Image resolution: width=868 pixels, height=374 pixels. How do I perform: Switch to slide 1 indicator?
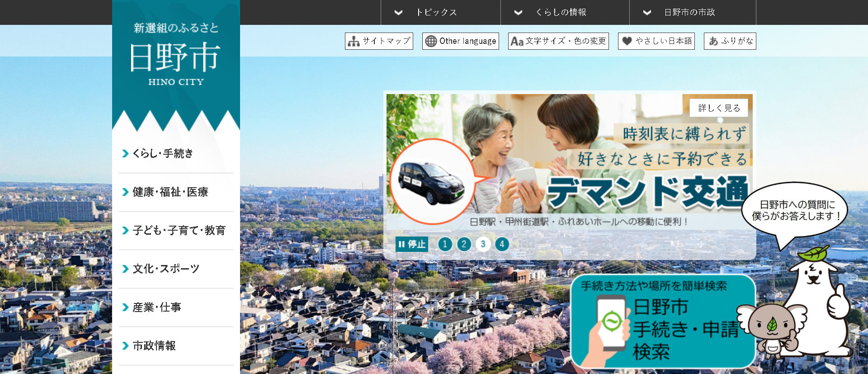coord(445,244)
